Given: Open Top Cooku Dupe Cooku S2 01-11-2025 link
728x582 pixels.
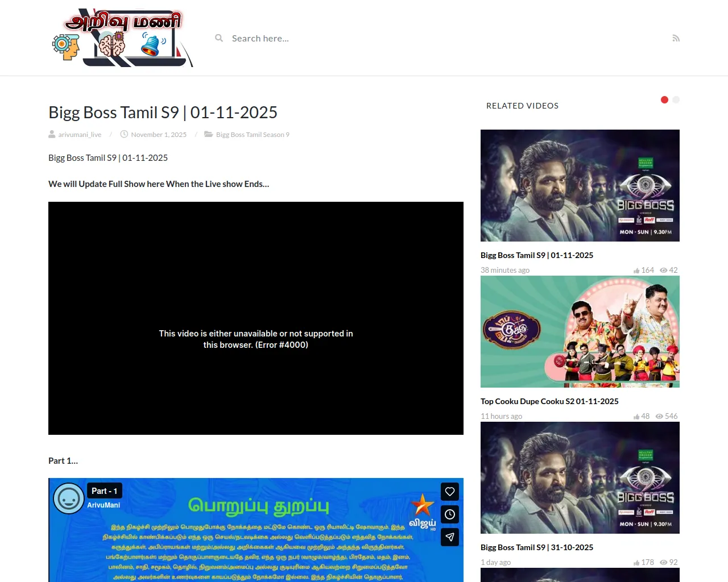Looking at the screenshot, I should [549, 401].
